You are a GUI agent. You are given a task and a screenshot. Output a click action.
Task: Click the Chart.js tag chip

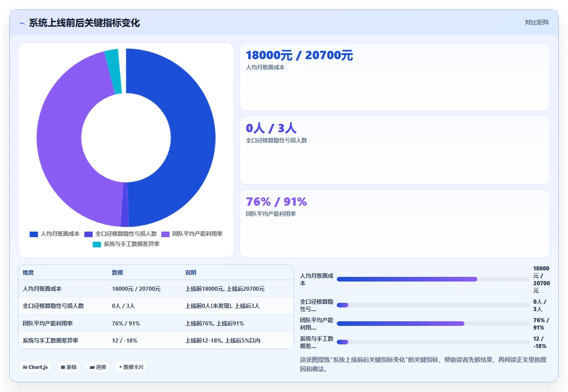tap(35, 367)
